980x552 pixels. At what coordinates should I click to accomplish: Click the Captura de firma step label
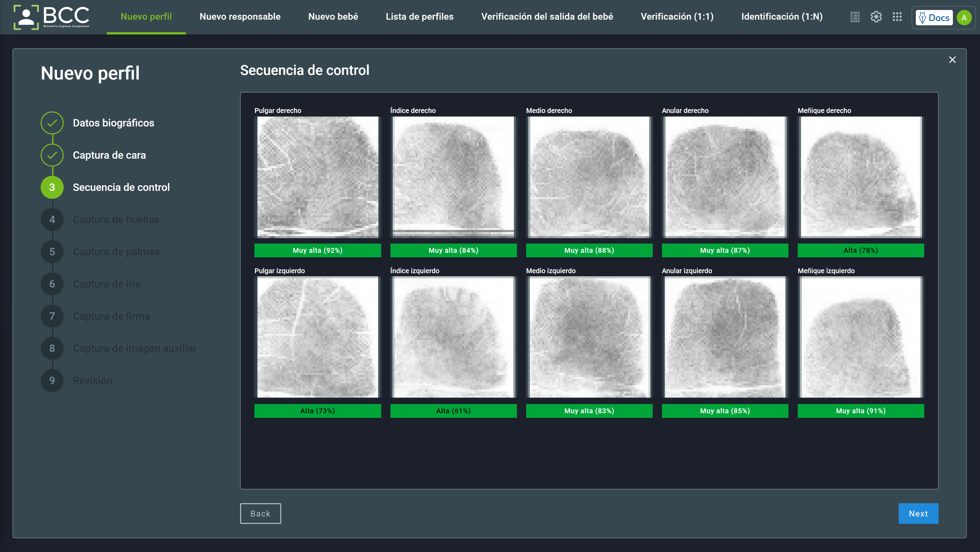point(111,316)
